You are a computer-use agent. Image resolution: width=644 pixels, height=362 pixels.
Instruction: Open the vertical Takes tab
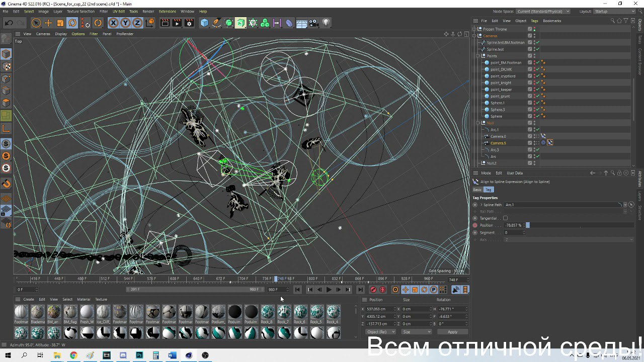tap(640, 40)
